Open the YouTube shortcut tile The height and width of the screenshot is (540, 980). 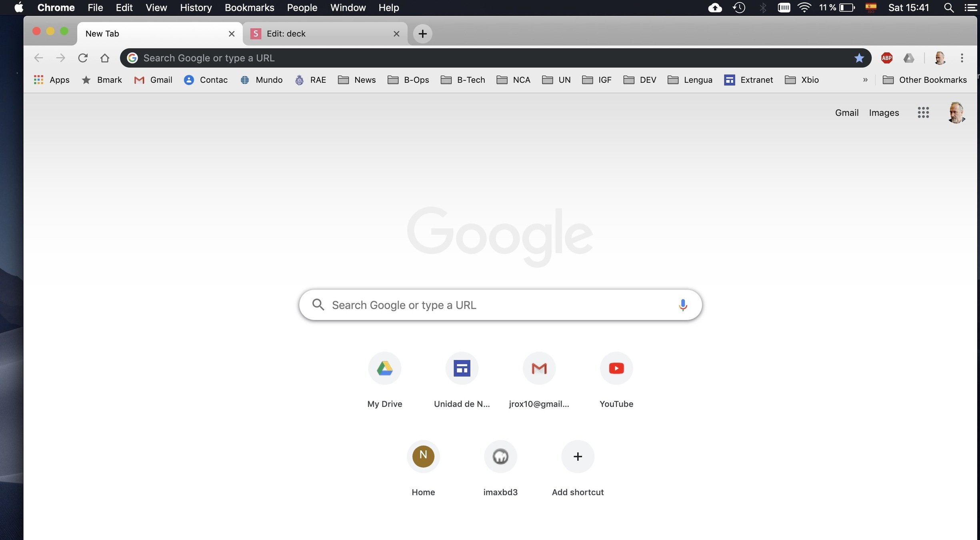[x=616, y=368]
